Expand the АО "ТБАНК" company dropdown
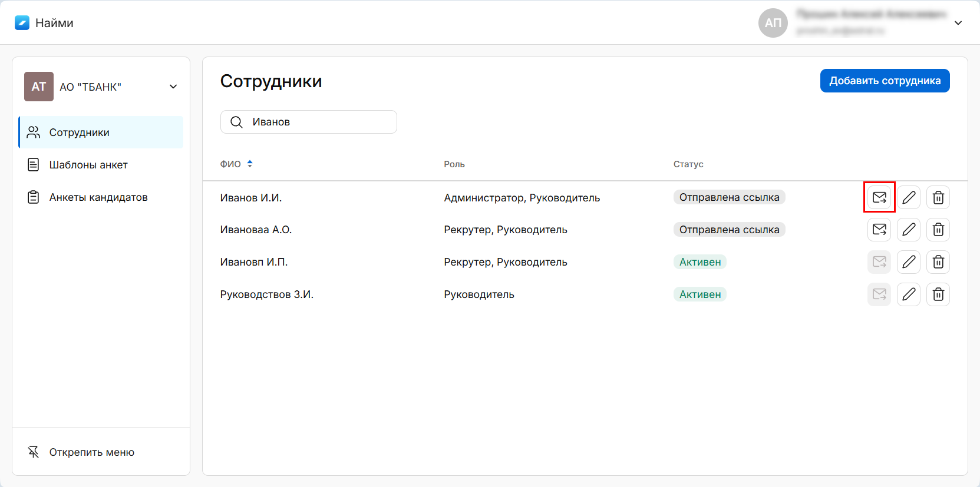Image resolution: width=980 pixels, height=487 pixels. [173, 87]
